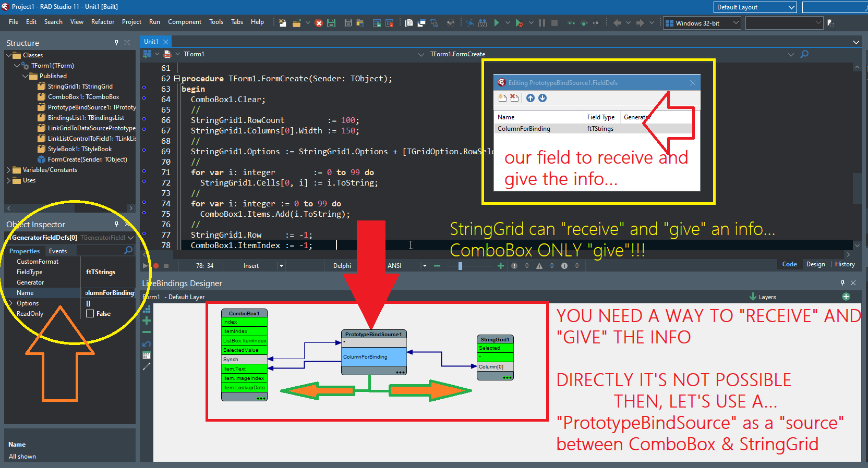Screen dimensions: 868x468
Task: Switch to the Events tab
Action: (x=58, y=251)
